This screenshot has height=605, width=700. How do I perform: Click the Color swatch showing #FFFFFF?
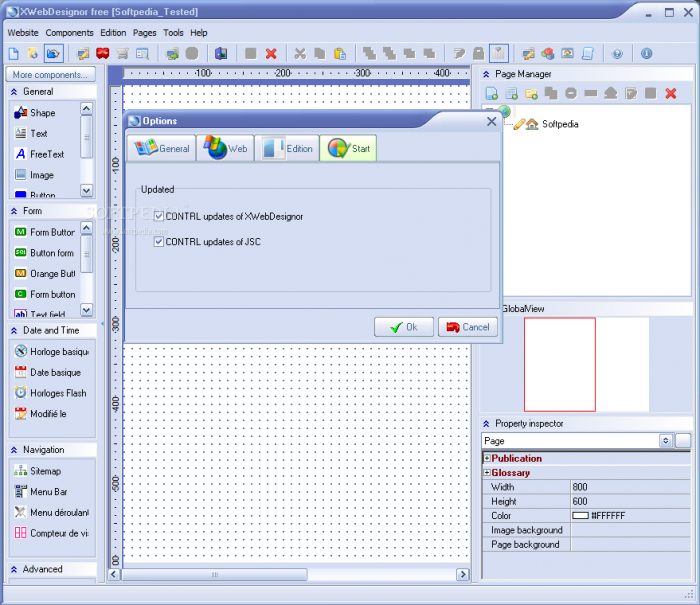pyautogui.click(x=580, y=515)
